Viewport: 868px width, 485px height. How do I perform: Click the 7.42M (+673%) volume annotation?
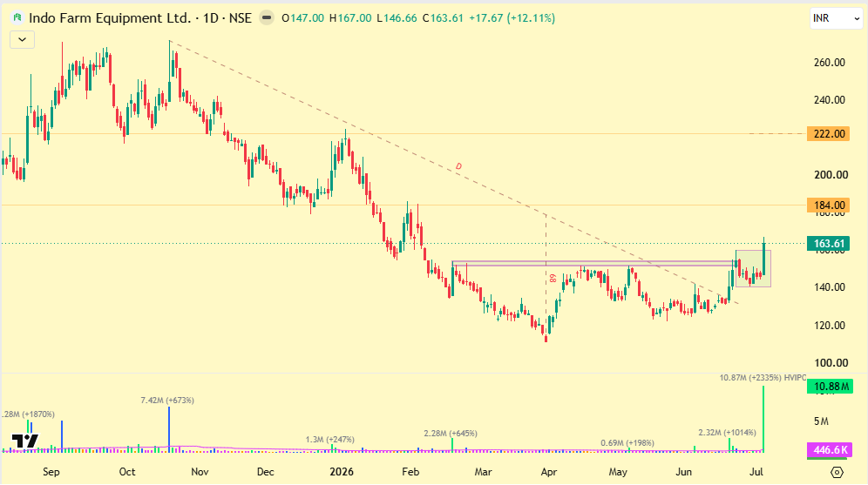click(167, 401)
